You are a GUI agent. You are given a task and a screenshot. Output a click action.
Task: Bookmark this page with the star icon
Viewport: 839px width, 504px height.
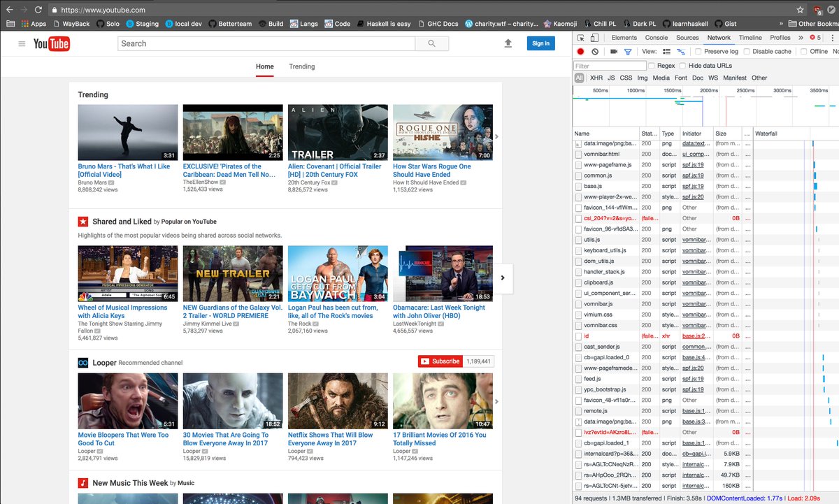pyautogui.click(x=801, y=10)
